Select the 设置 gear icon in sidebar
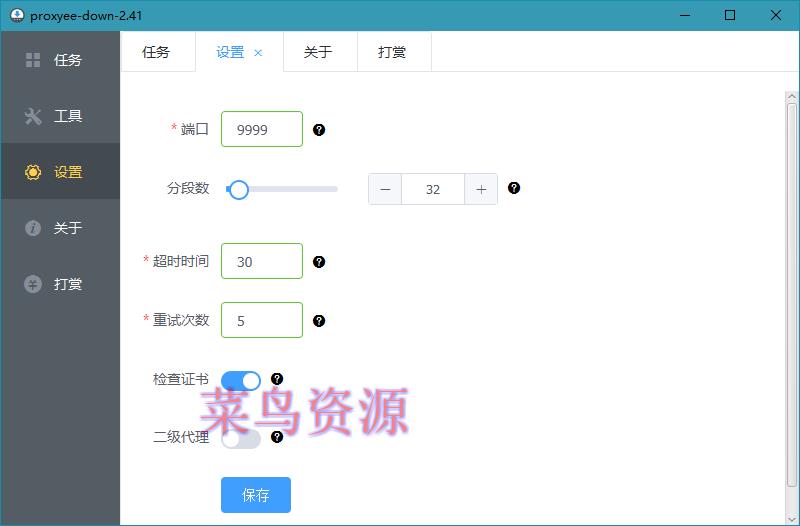The width and height of the screenshot is (800, 526). pos(33,172)
